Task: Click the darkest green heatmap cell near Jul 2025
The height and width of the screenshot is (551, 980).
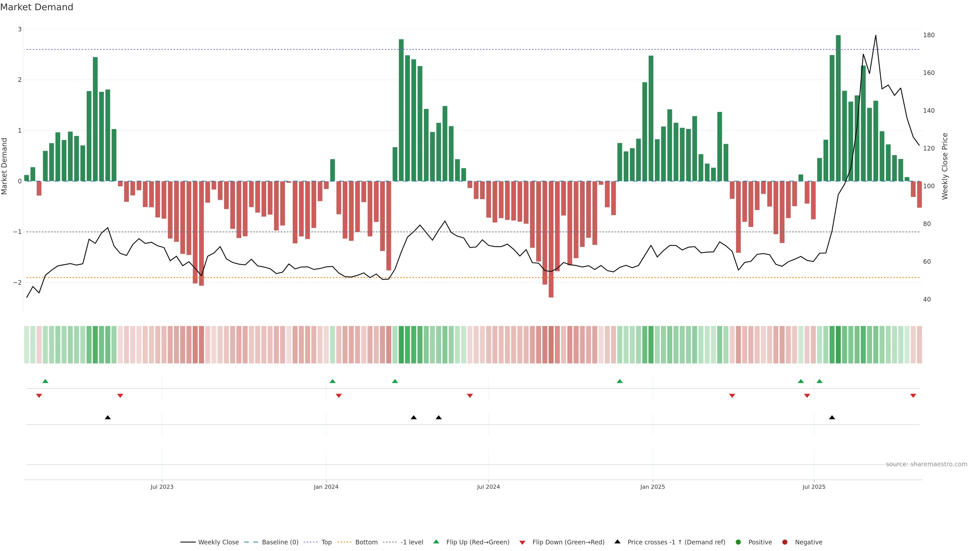Action: pyautogui.click(x=838, y=345)
